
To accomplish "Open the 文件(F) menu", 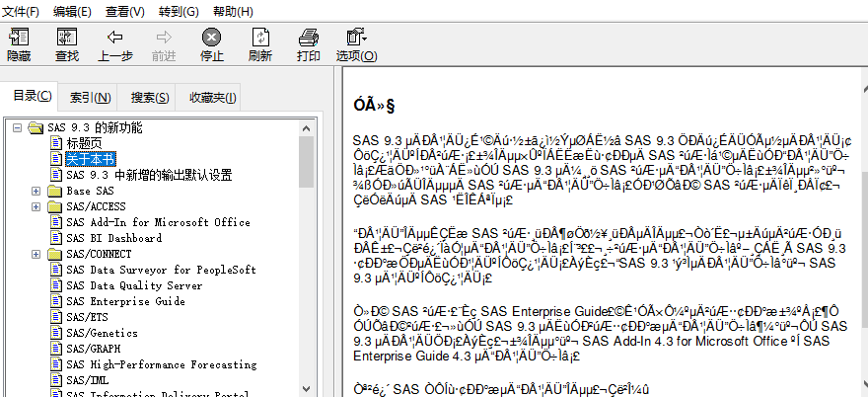I will 21,11.
